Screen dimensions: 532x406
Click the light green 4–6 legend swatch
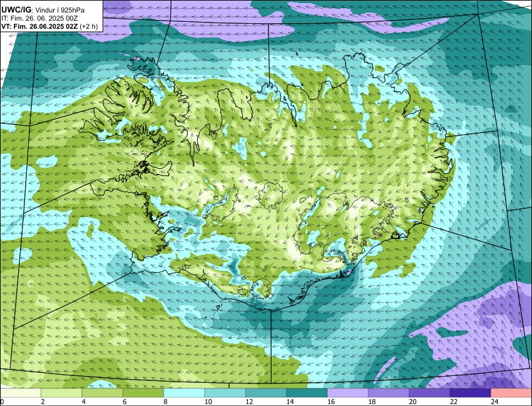point(102,393)
